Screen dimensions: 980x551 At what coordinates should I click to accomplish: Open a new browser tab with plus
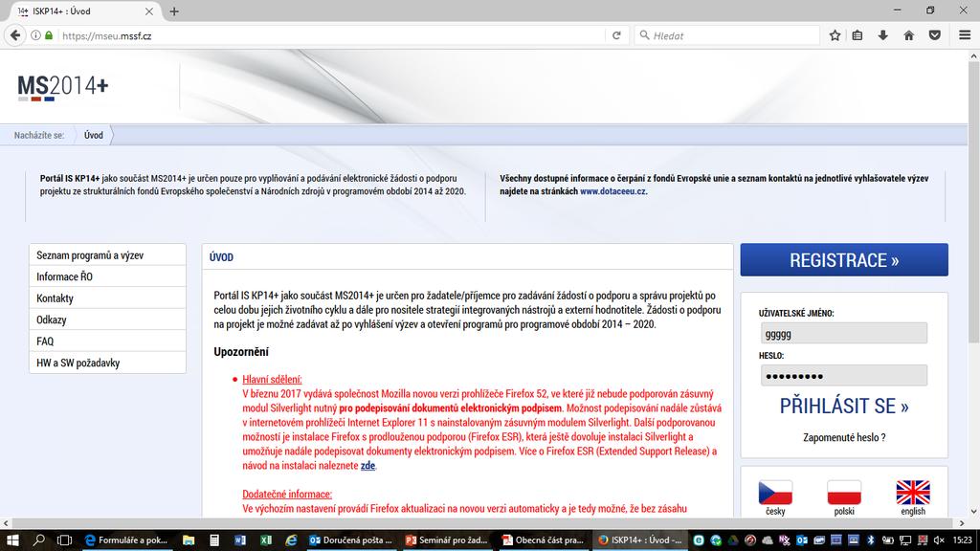pyautogui.click(x=174, y=11)
